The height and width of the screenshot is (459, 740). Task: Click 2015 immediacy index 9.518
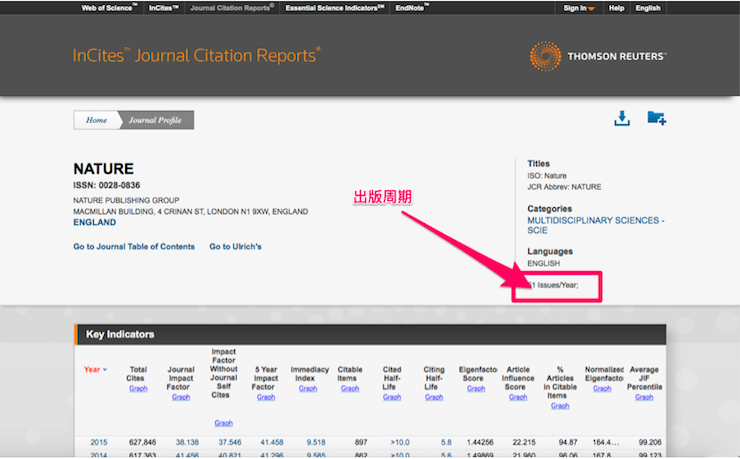(x=316, y=442)
